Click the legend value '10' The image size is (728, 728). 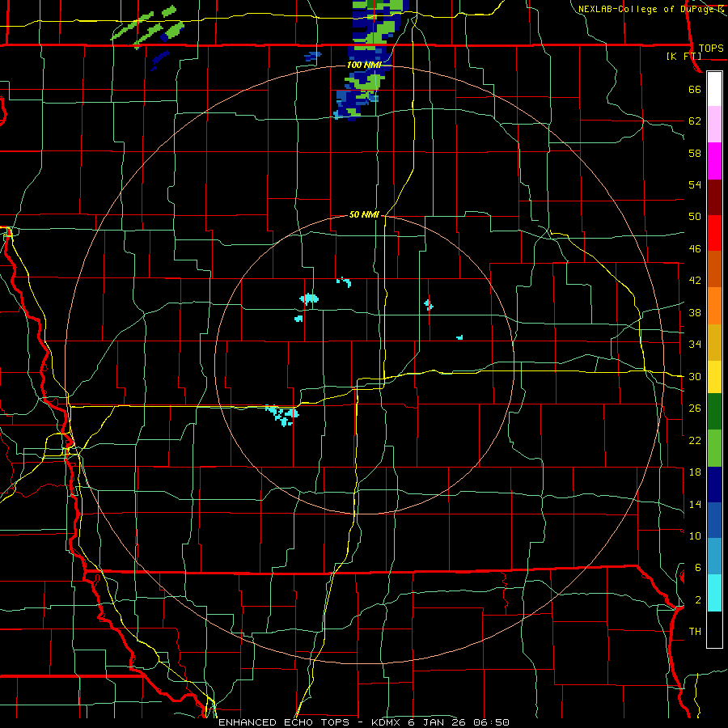click(695, 535)
